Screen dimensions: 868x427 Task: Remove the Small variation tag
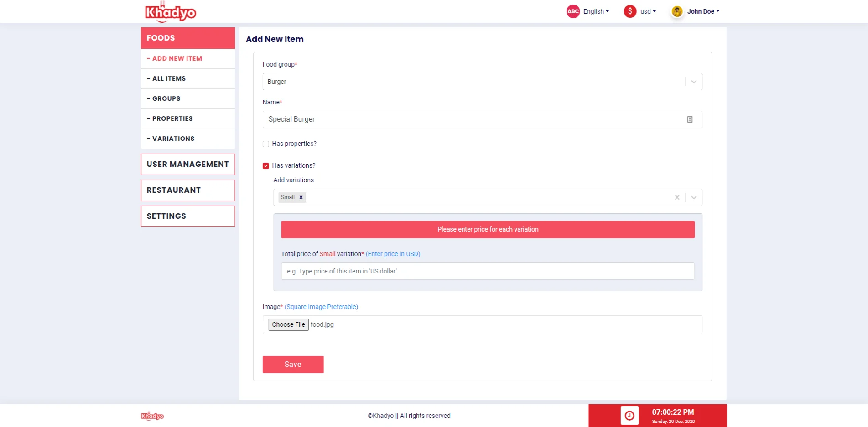click(301, 197)
